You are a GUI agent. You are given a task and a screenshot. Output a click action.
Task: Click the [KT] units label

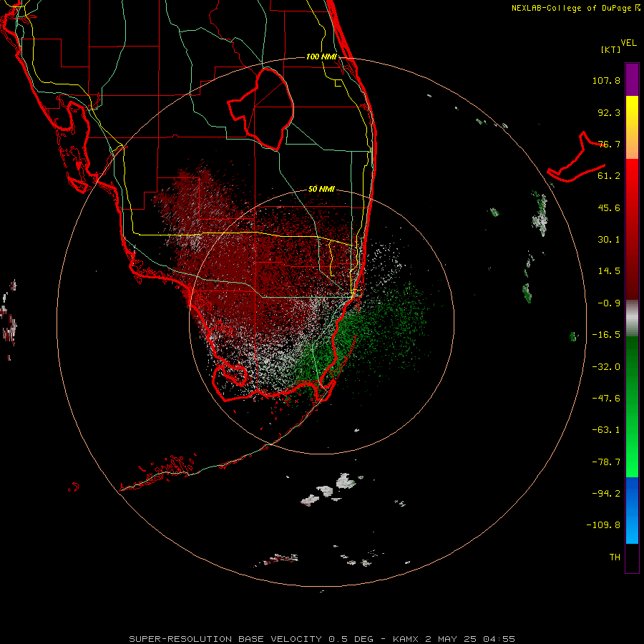point(611,49)
